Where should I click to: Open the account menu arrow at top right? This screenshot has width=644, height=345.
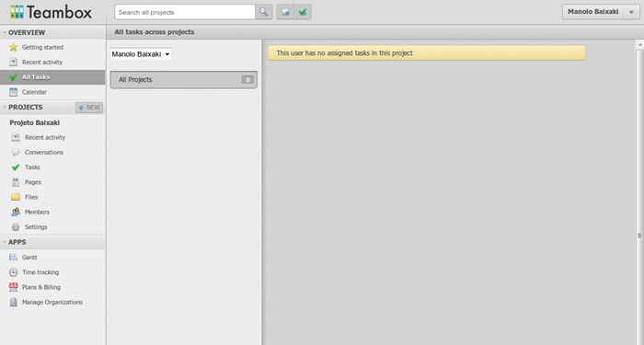631,12
